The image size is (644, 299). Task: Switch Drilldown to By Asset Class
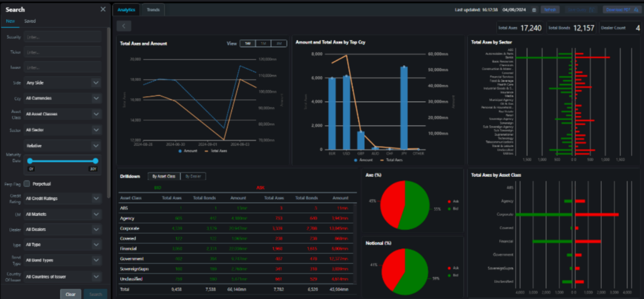coord(164,176)
